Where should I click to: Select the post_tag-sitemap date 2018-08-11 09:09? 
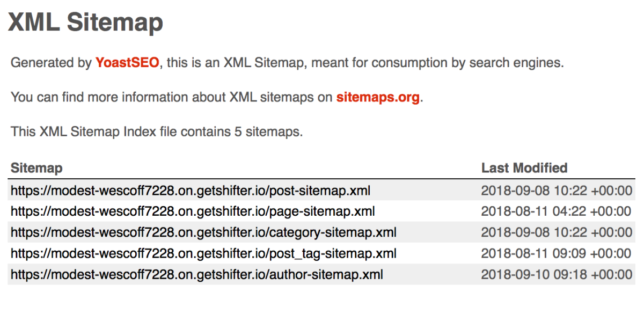pos(557,253)
